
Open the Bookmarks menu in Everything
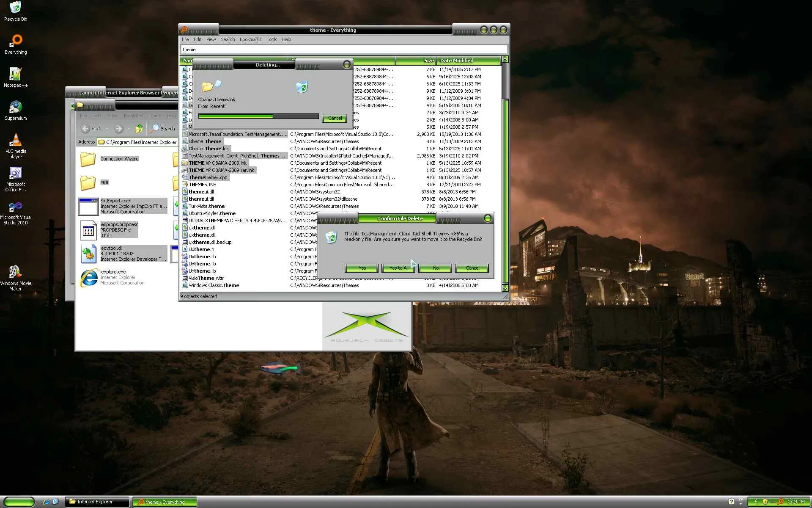coord(250,39)
